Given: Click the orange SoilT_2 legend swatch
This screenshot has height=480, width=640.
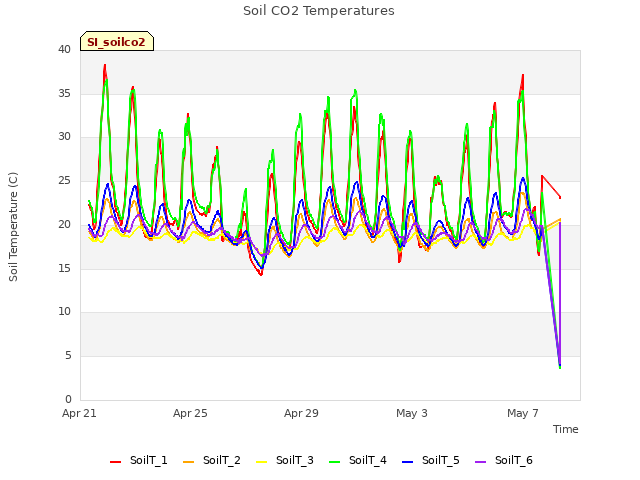Looking at the screenshot, I should (x=189, y=462).
